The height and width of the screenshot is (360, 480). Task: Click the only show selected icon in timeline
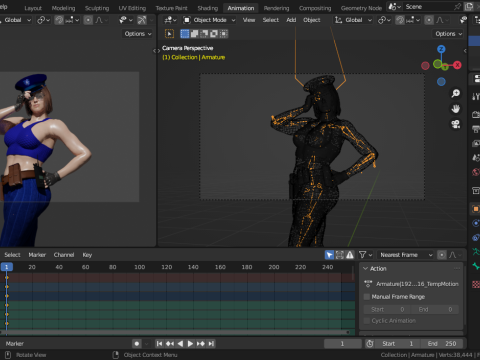[x=340, y=255]
